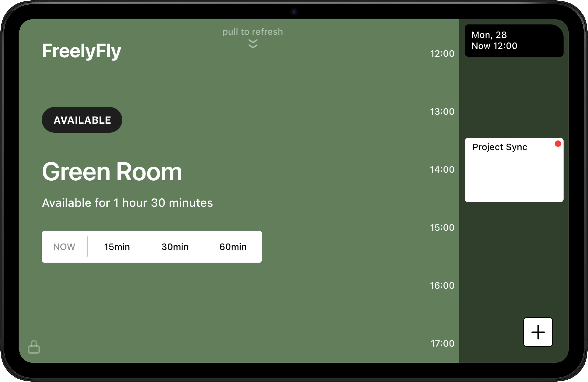Click the red dot on Project Sync
This screenshot has width=588, height=382.
(x=558, y=144)
